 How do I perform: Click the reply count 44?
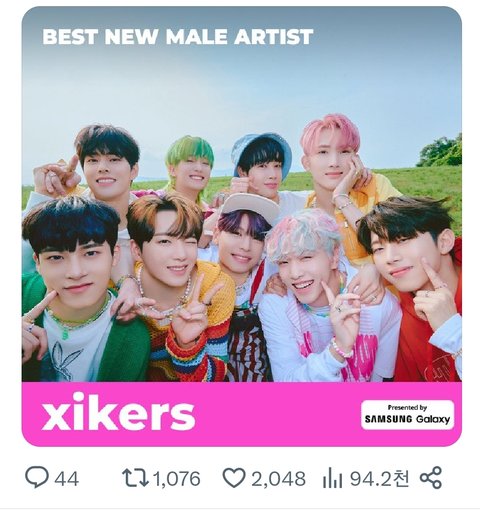pyautogui.click(x=67, y=479)
